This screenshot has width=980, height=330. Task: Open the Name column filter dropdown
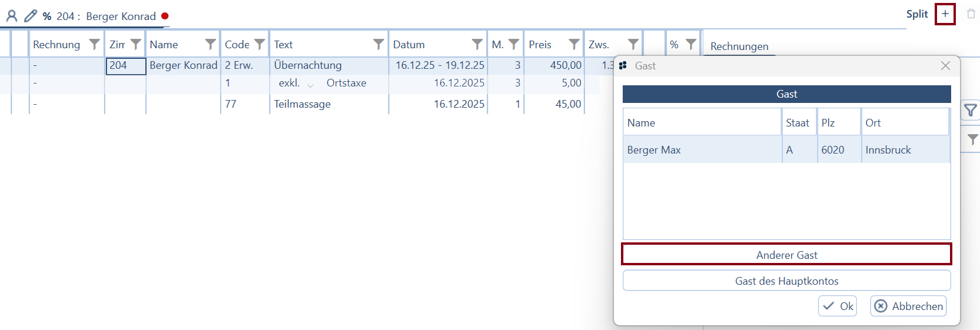click(x=210, y=44)
